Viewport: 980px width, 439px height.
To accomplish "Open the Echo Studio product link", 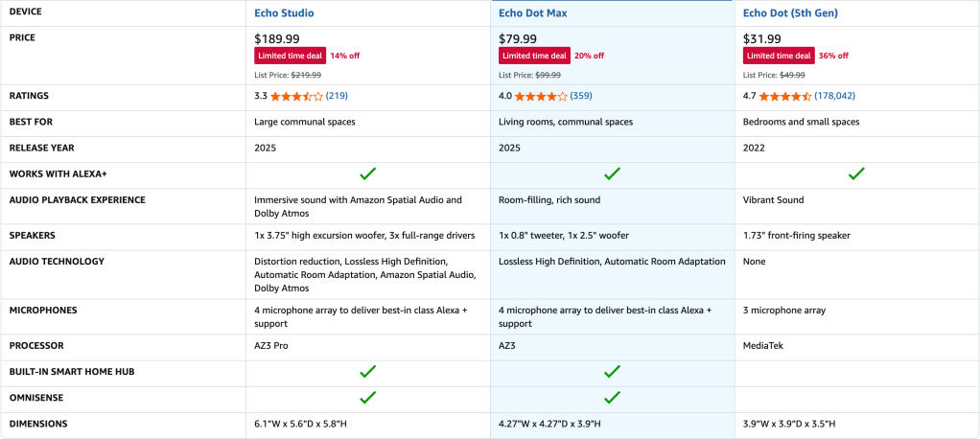I will 284,13.
